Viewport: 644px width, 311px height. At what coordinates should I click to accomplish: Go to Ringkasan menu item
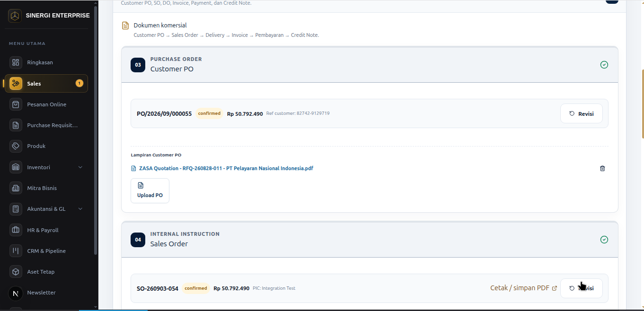coord(46,62)
